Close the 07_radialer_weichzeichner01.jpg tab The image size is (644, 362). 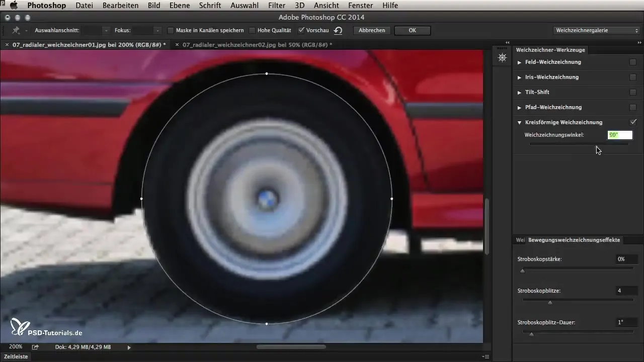pos(7,45)
